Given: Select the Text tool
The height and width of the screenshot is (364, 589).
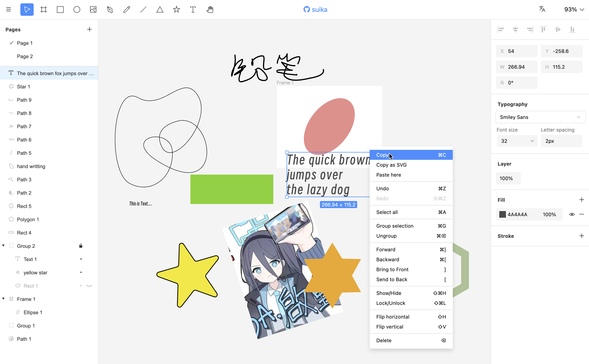Looking at the screenshot, I should [193, 9].
